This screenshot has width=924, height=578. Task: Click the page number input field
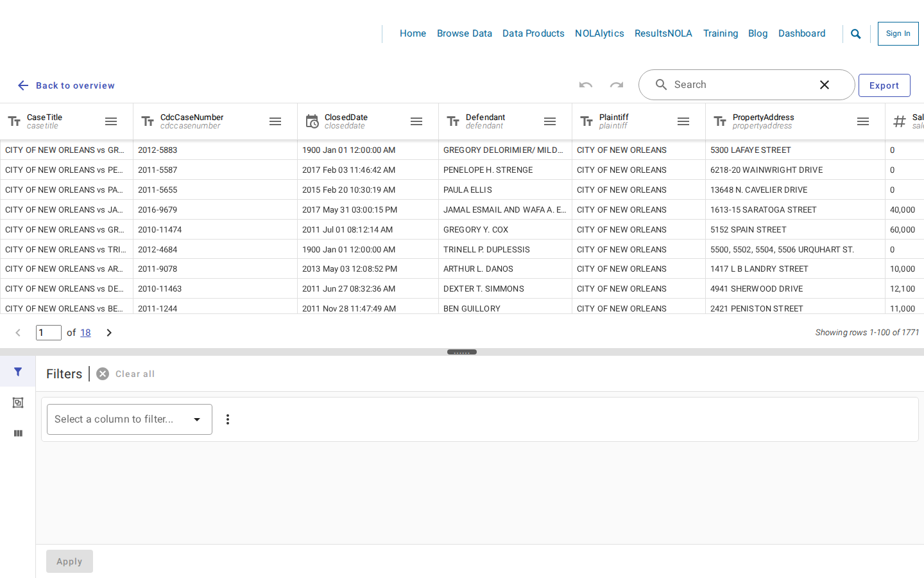click(49, 333)
